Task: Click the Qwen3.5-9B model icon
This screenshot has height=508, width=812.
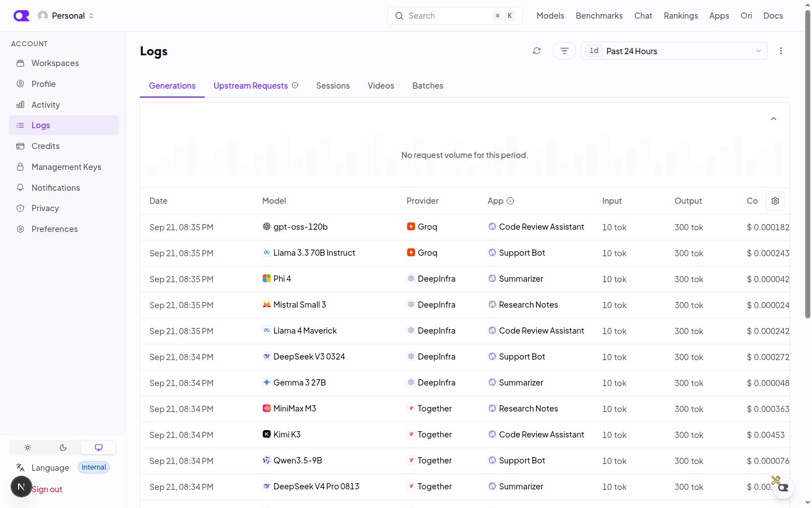Action: coord(267,460)
